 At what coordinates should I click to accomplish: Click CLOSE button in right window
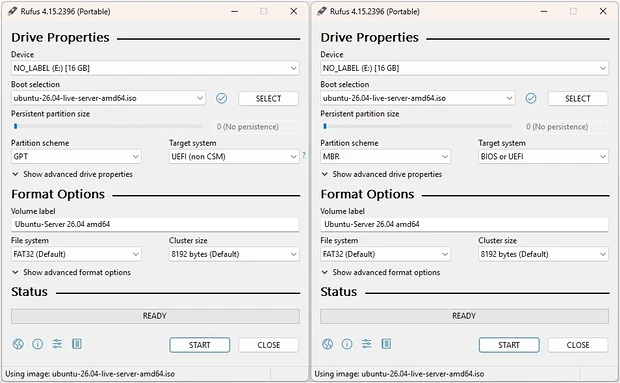(x=578, y=345)
